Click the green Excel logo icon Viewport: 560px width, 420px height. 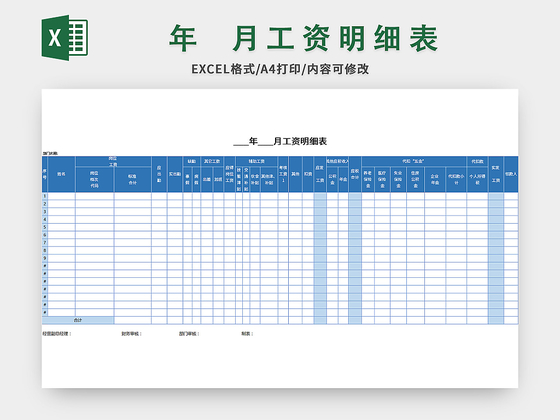(65, 38)
